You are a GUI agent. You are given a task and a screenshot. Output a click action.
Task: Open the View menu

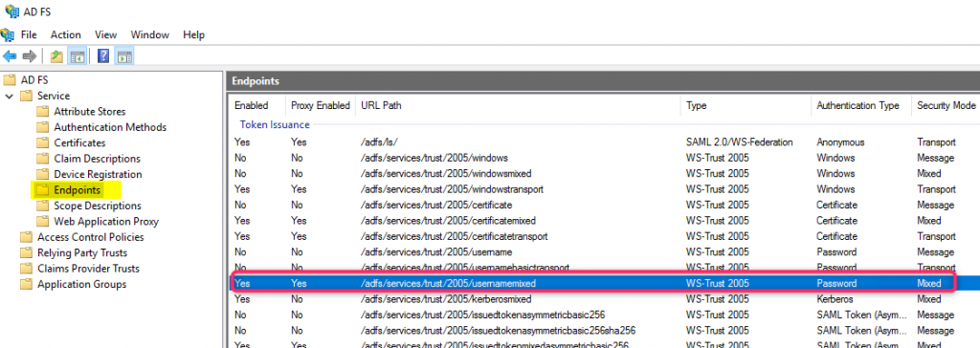tap(105, 35)
